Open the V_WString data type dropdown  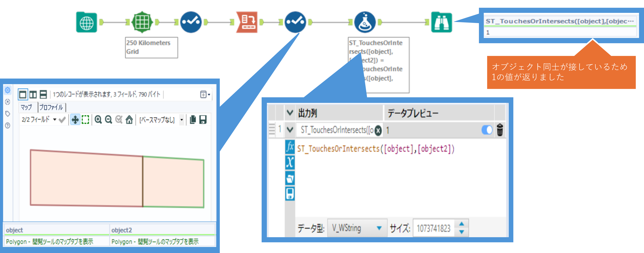[379, 228]
